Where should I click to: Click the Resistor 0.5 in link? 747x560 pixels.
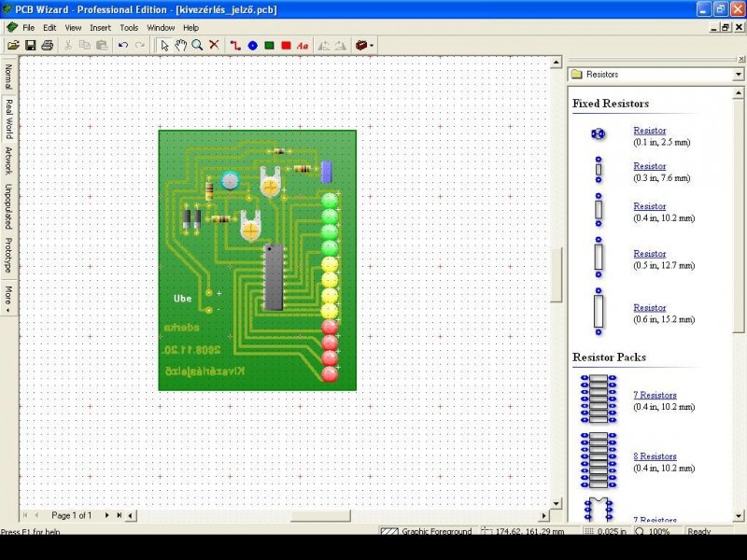coord(650,254)
